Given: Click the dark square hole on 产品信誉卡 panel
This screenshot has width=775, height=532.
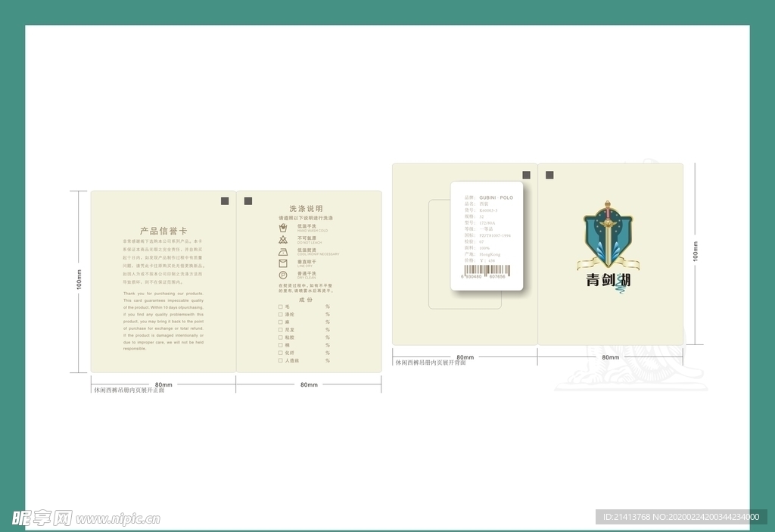Looking at the screenshot, I should pyautogui.click(x=225, y=201).
